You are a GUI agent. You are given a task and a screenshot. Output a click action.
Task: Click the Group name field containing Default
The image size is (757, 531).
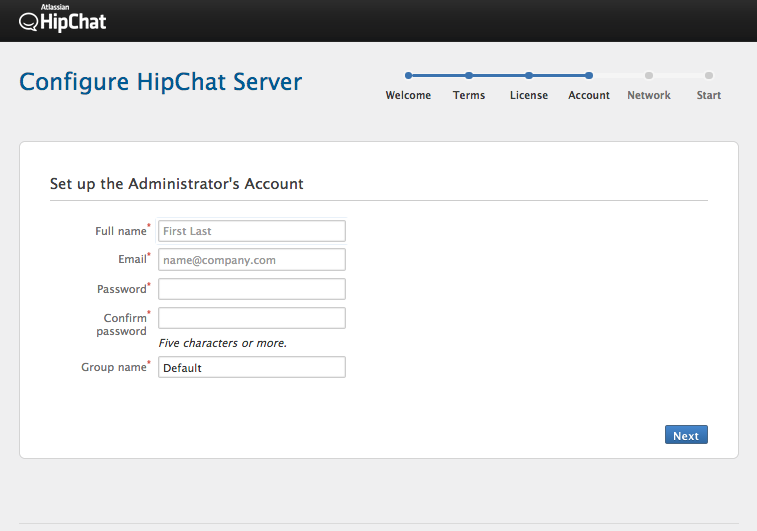click(252, 367)
